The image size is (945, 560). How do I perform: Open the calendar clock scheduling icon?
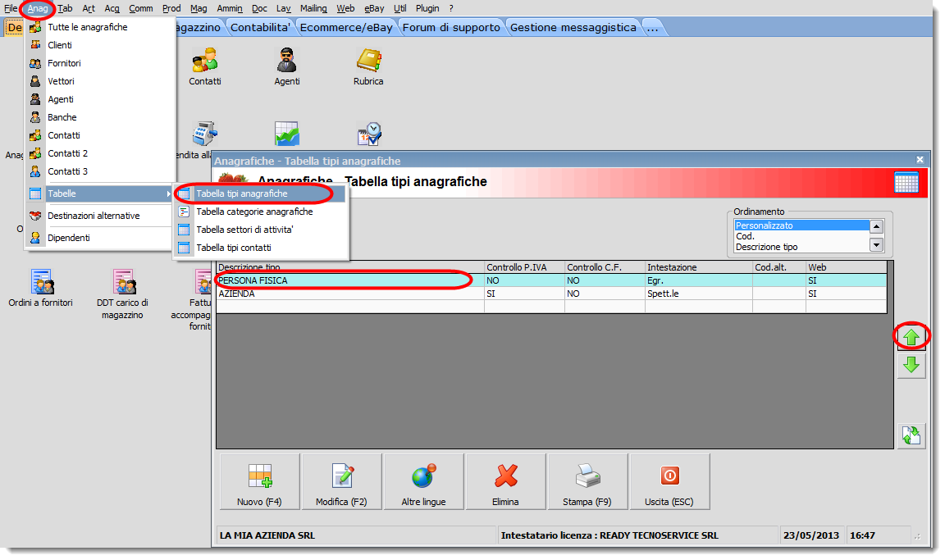coord(369,134)
